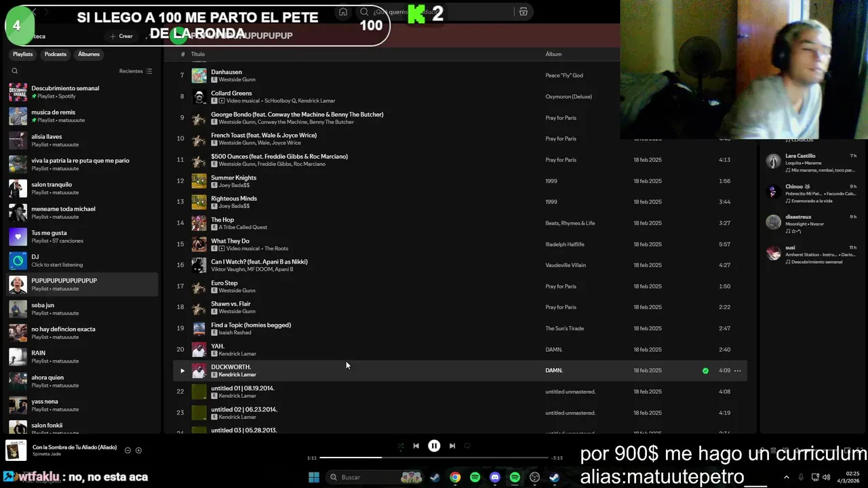Select untitled 01 | 08.19.2014. track
The image size is (868, 488).
coord(461,392)
